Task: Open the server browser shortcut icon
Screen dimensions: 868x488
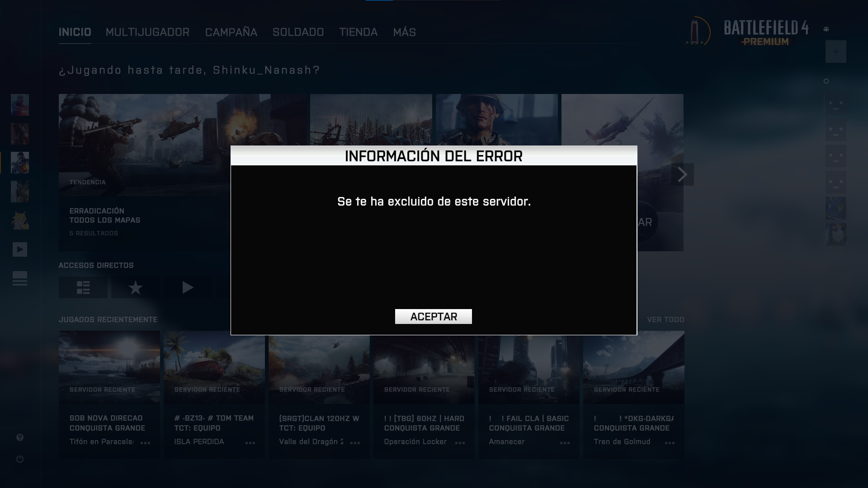Action: pos(83,287)
